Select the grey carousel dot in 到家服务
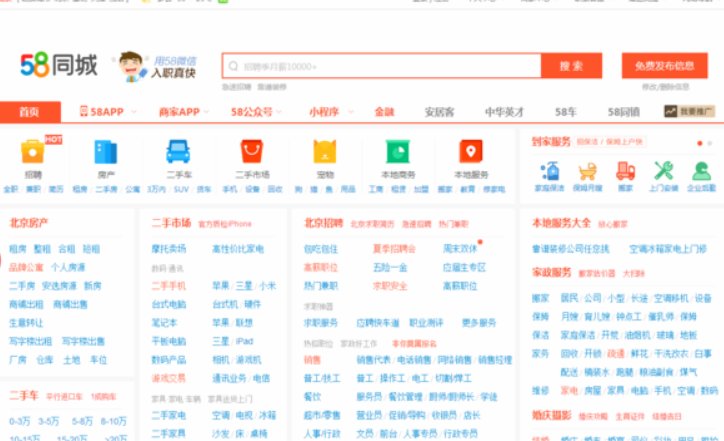This screenshot has height=441, width=724. click(x=710, y=144)
